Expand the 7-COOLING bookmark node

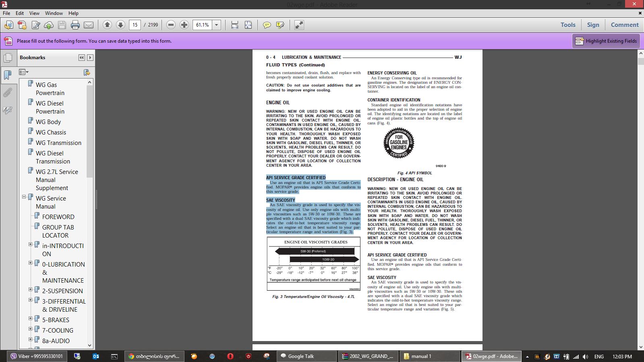[31, 329]
